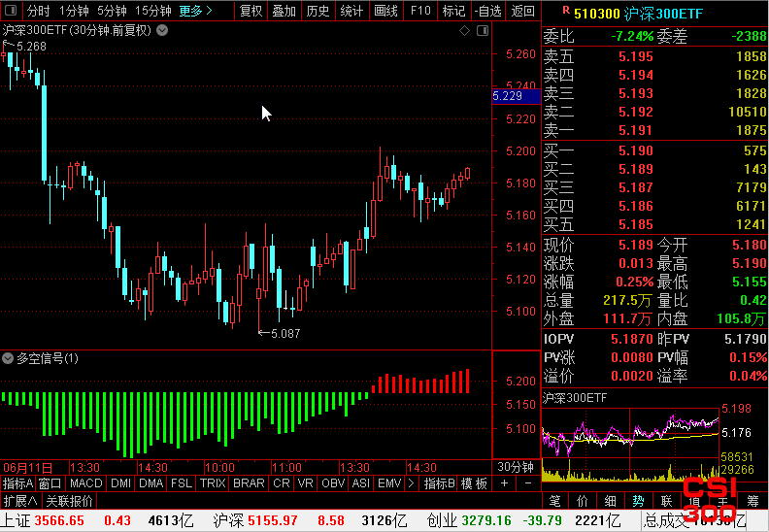The image size is (769, 532).
Task: Zoom in the chart with + button
Action: 504,483
